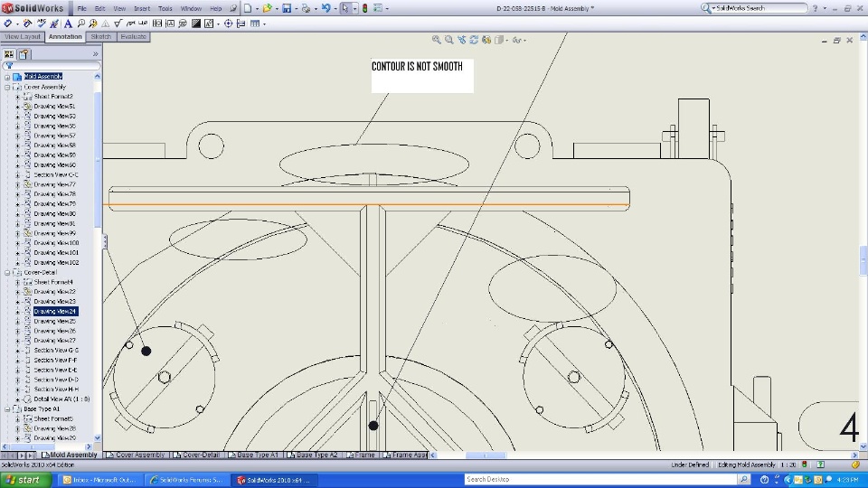Click Zoom to Fit in view toolbar
The image size is (868, 488).
pos(436,40)
